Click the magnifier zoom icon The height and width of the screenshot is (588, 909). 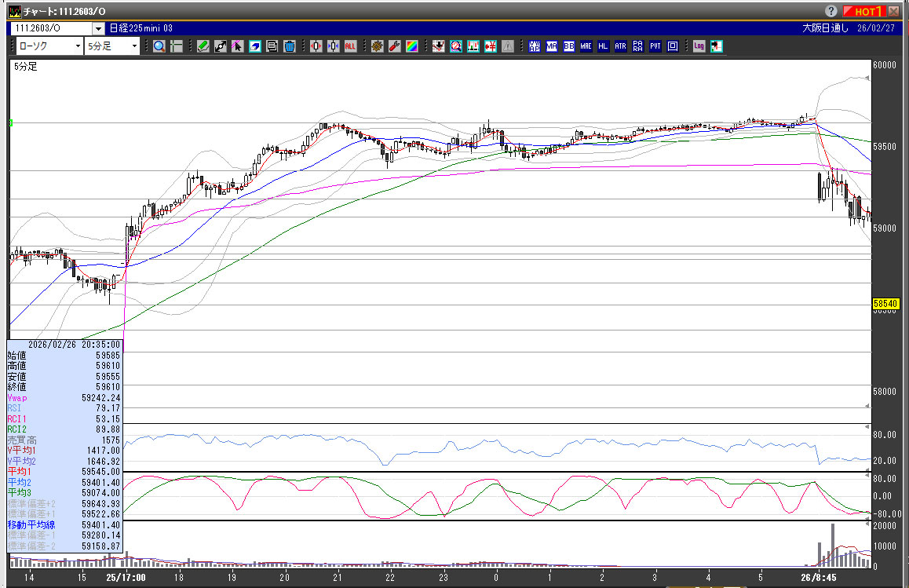click(159, 46)
